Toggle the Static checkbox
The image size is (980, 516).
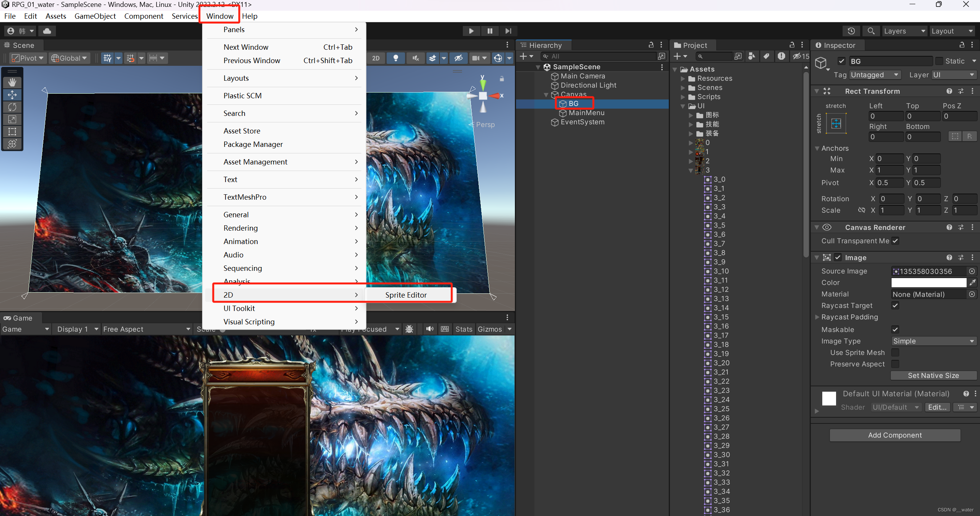[939, 61]
